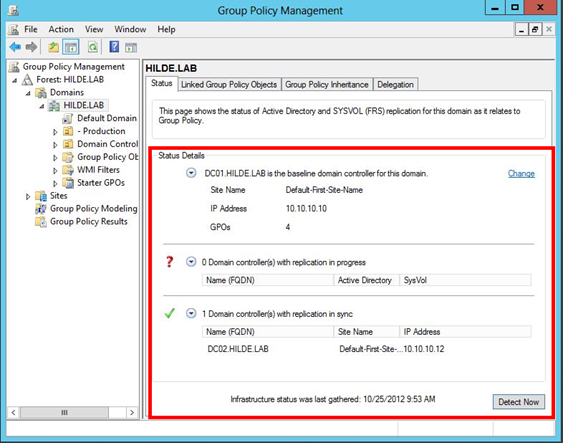This screenshot has height=443, width=563.
Task: Switch to Linked Group Policy Objects tab
Action: click(229, 84)
